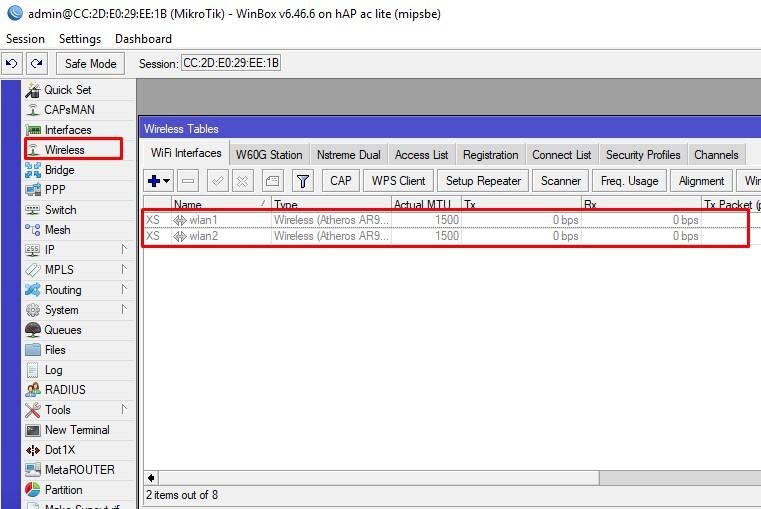Switch to Connect List tab
The image size is (761, 509).
point(562,155)
